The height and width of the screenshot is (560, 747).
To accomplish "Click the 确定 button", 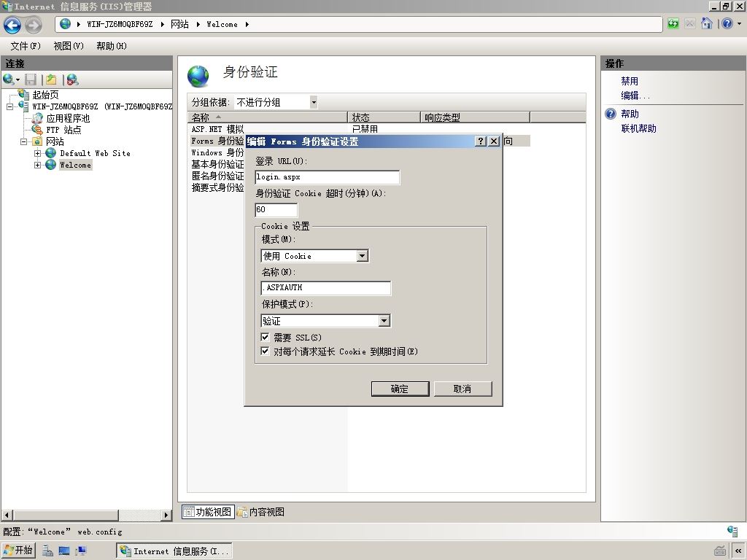I will (400, 389).
